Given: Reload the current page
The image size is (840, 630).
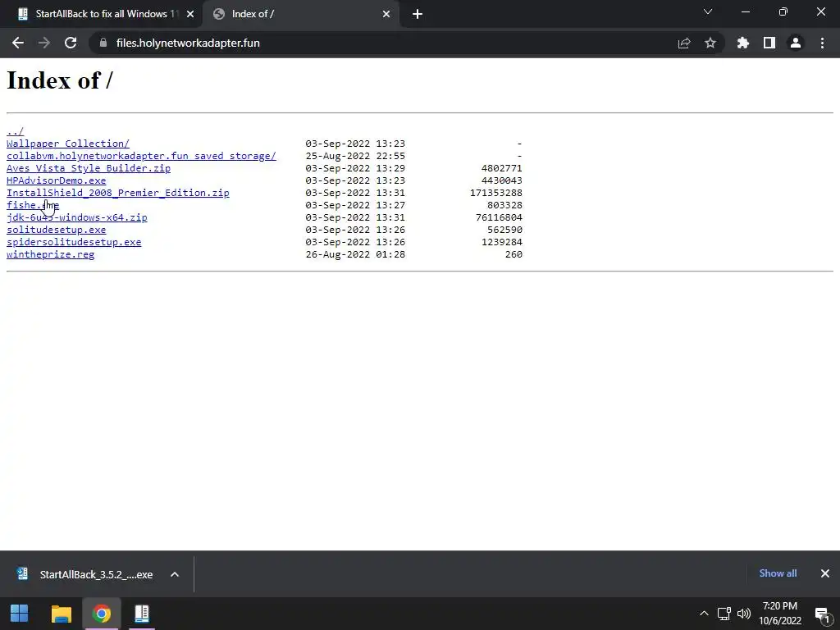Looking at the screenshot, I should 71,43.
